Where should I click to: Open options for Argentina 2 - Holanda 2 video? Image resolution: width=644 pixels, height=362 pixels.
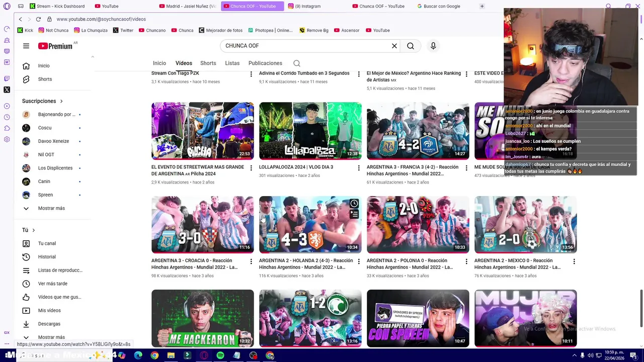pyautogui.click(x=359, y=261)
